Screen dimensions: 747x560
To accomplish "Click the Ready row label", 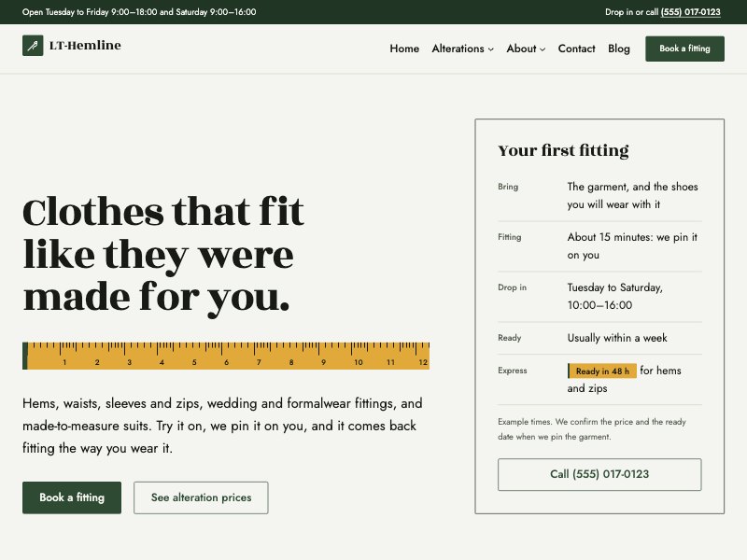I will 509,338.
